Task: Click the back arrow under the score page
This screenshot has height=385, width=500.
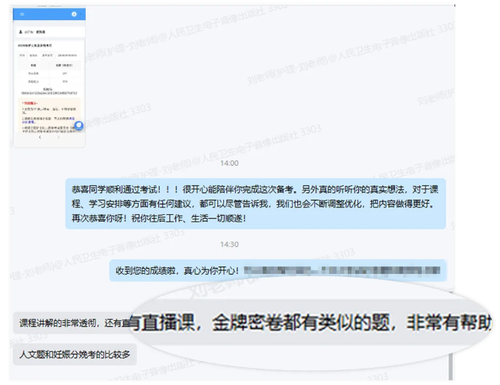Action: [40, 137]
